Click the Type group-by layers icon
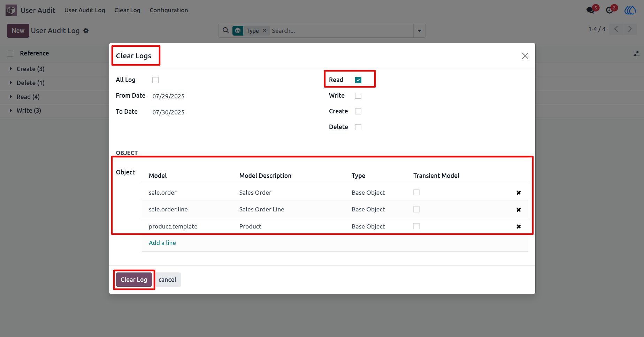The width and height of the screenshot is (644, 337). coord(238,31)
